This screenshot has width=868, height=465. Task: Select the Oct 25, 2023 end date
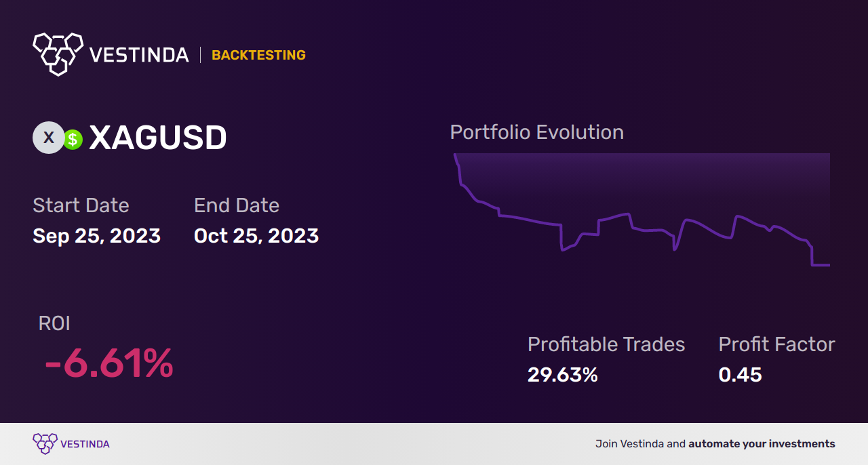coord(256,236)
